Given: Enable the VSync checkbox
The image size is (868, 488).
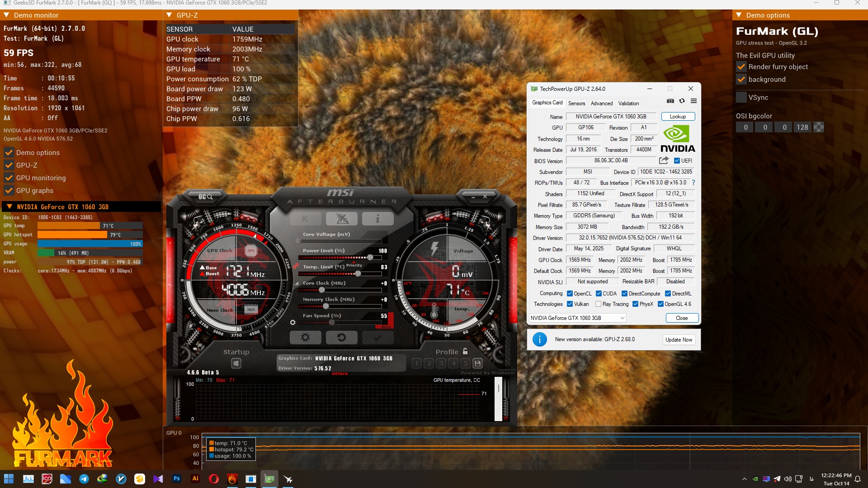Looking at the screenshot, I should pos(741,97).
